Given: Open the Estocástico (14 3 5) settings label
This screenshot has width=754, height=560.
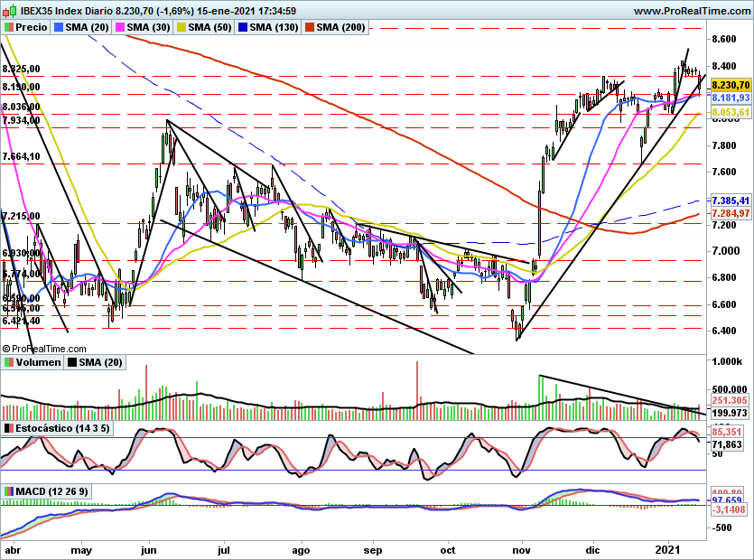Looking at the screenshot, I should click(x=62, y=428).
